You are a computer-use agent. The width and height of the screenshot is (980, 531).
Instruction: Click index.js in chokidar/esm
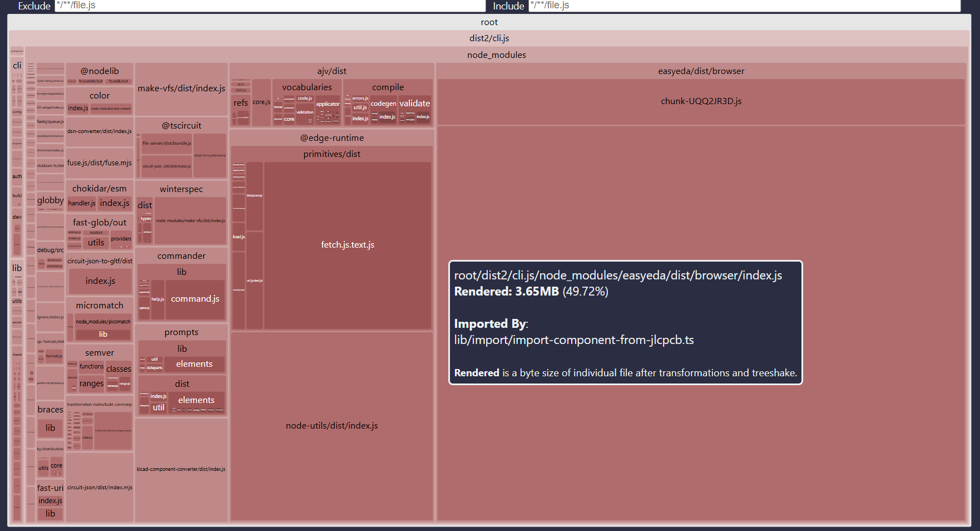click(x=115, y=204)
